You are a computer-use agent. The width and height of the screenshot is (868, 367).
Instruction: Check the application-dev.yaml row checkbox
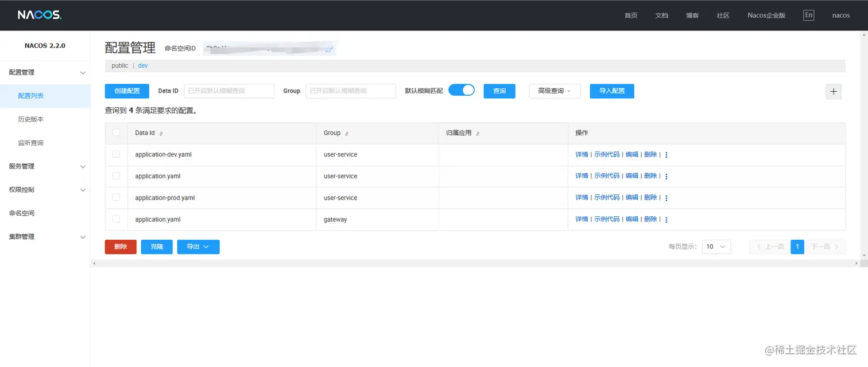tap(117, 154)
